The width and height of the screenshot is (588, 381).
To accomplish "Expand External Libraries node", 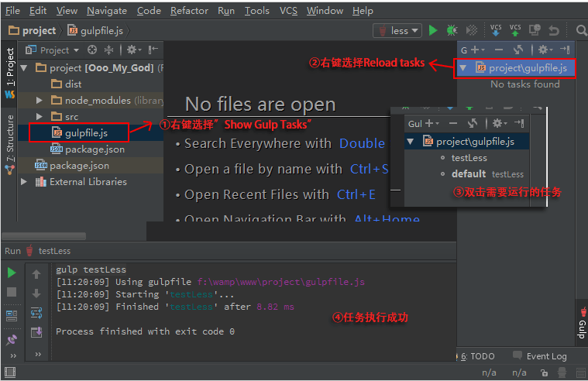I will click(23, 182).
